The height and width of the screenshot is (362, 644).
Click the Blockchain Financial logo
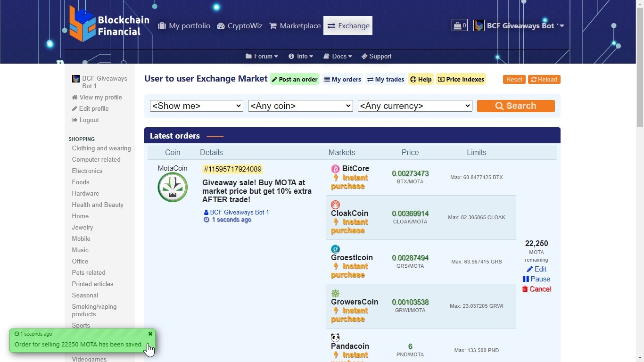pos(109,25)
